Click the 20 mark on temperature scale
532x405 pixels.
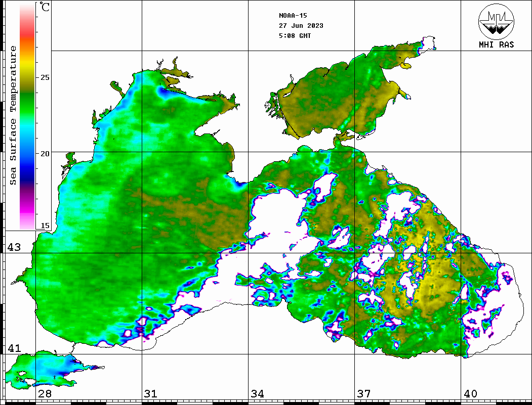click(x=45, y=154)
